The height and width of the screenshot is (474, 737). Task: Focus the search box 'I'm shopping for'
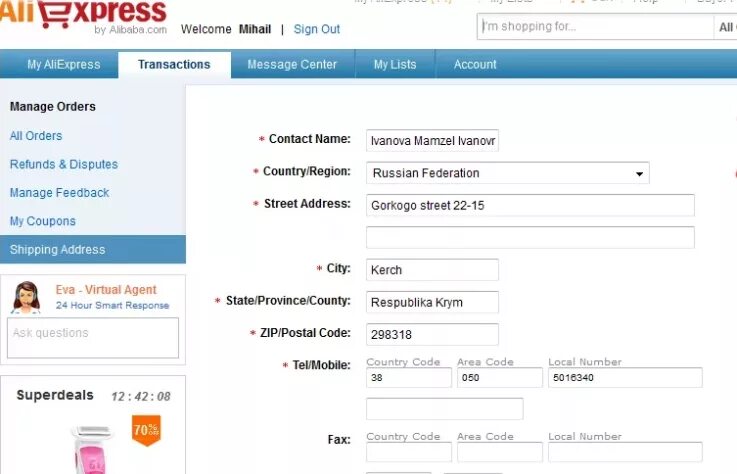pos(596,27)
